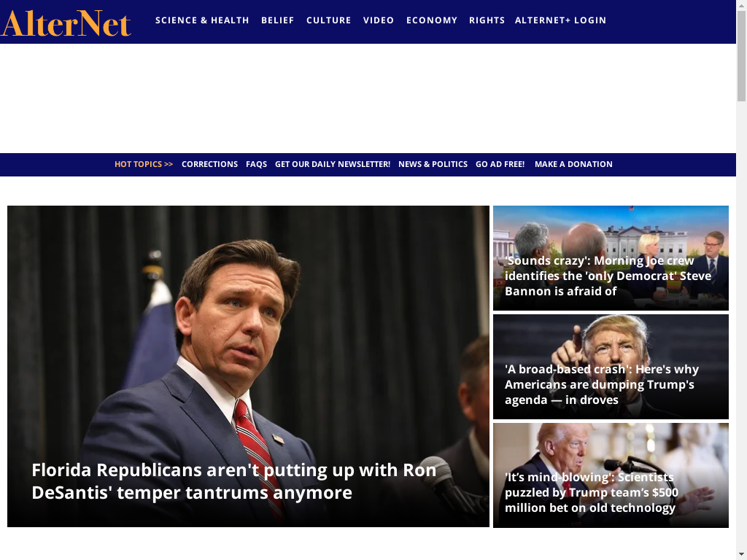Click the Go Ad Free! link

500,164
